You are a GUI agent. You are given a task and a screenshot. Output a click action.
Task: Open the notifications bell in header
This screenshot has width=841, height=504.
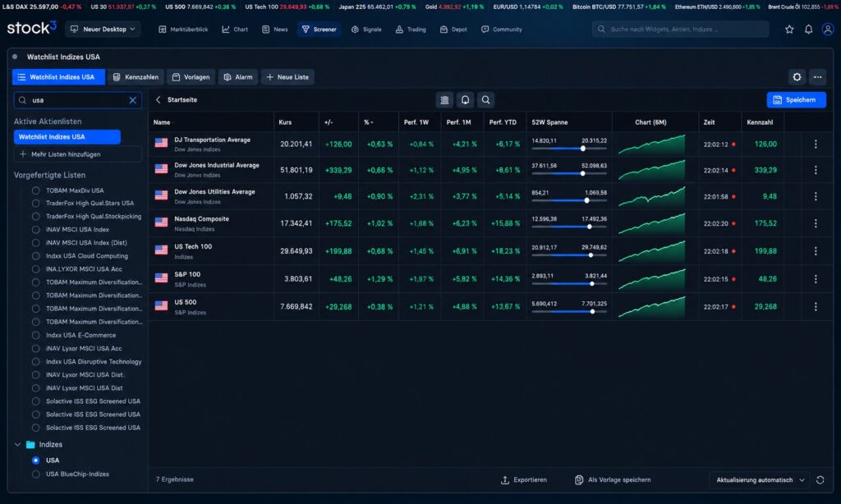pyautogui.click(x=808, y=30)
